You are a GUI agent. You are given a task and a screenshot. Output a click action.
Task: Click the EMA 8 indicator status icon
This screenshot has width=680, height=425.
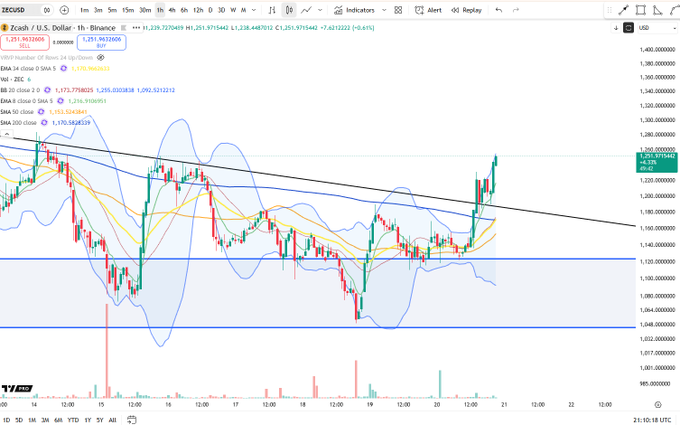point(60,101)
